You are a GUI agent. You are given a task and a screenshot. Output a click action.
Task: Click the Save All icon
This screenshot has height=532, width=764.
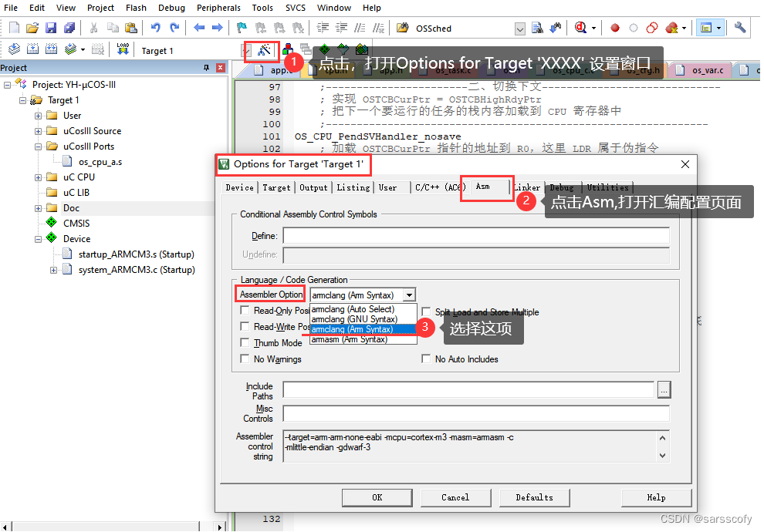pyautogui.click(x=69, y=28)
